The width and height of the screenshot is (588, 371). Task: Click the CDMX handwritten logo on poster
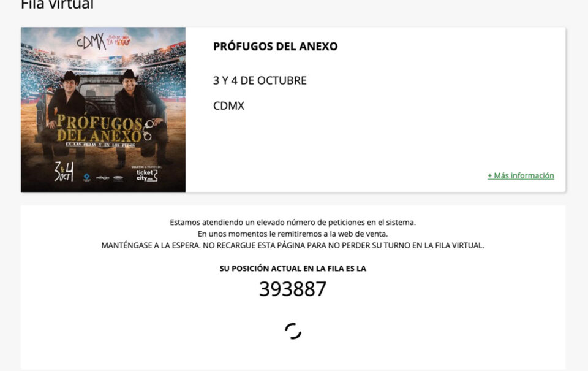tap(91, 42)
